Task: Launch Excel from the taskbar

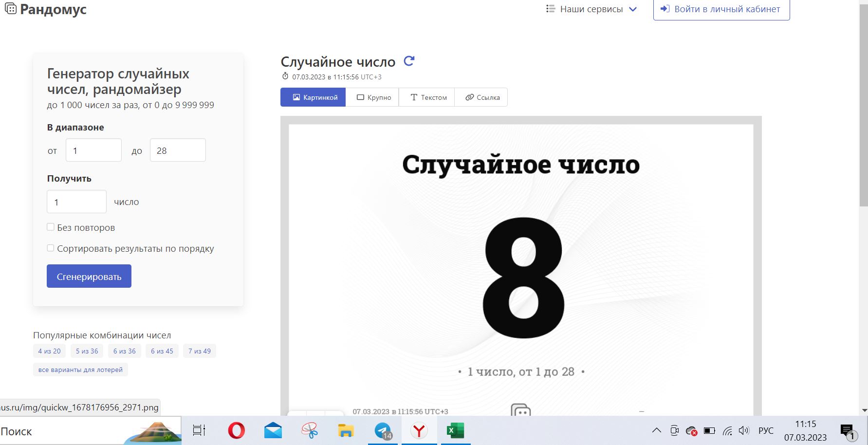Action: (x=456, y=430)
